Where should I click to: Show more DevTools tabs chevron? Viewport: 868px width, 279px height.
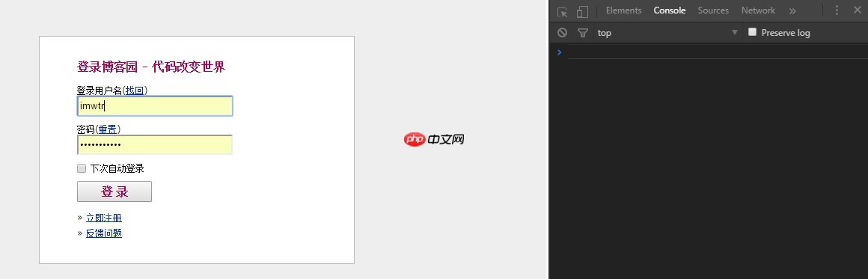click(792, 10)
